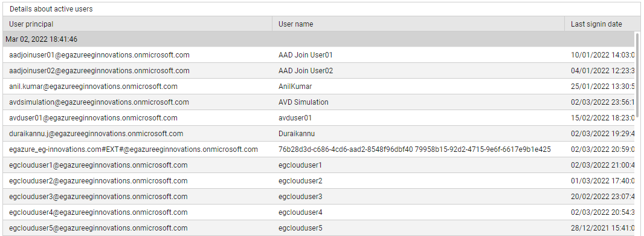Click the user name AAD Join User01

pos(305,54)
